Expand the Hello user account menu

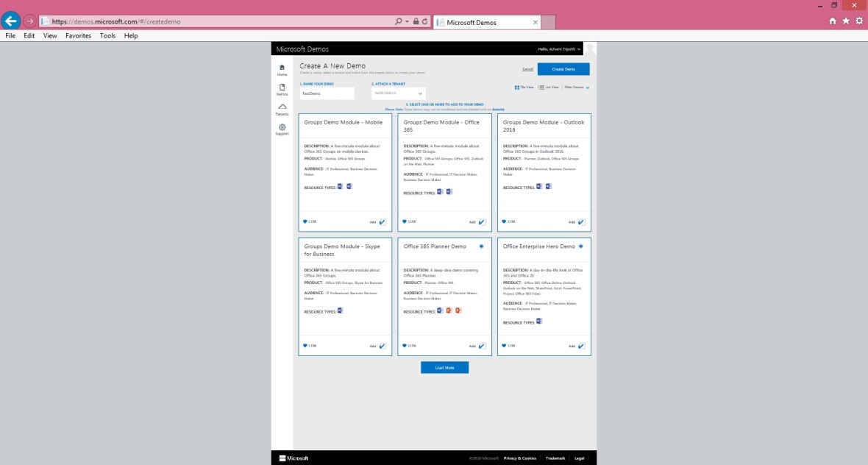tap(560, 49)
